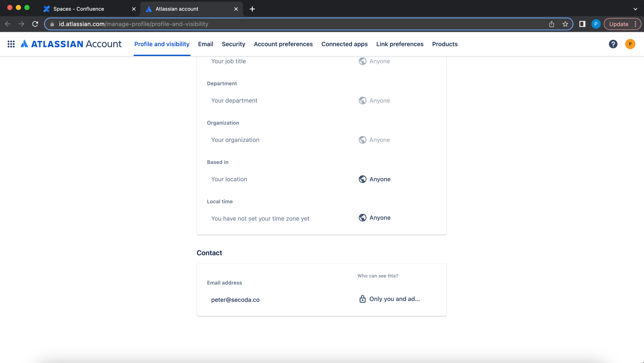
Task: Open the help question mark icon
Action: point(613,44)
